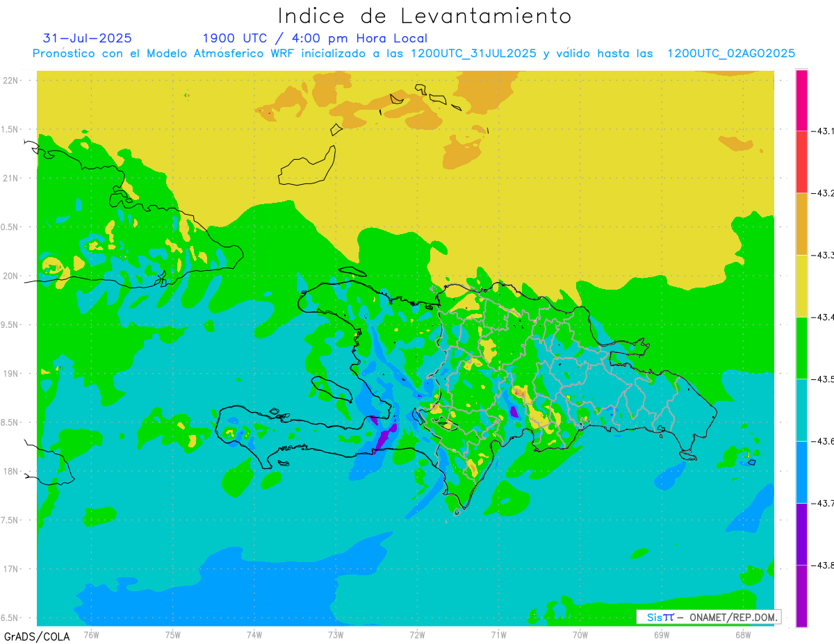This screenshot has width=834, height=644.
Task: Click the 22N latitude label
Action: tap(11, 81)
